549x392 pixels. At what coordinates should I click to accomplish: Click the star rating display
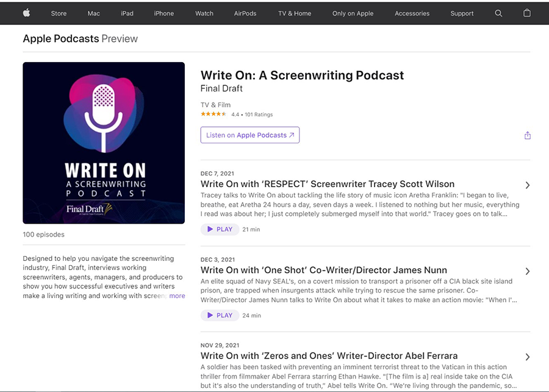pos(213,114)
